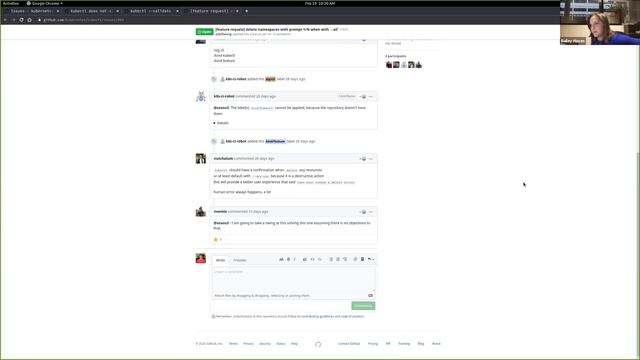Reload the page with browser refresh icon
640x360 pixels.
[21, 20]
